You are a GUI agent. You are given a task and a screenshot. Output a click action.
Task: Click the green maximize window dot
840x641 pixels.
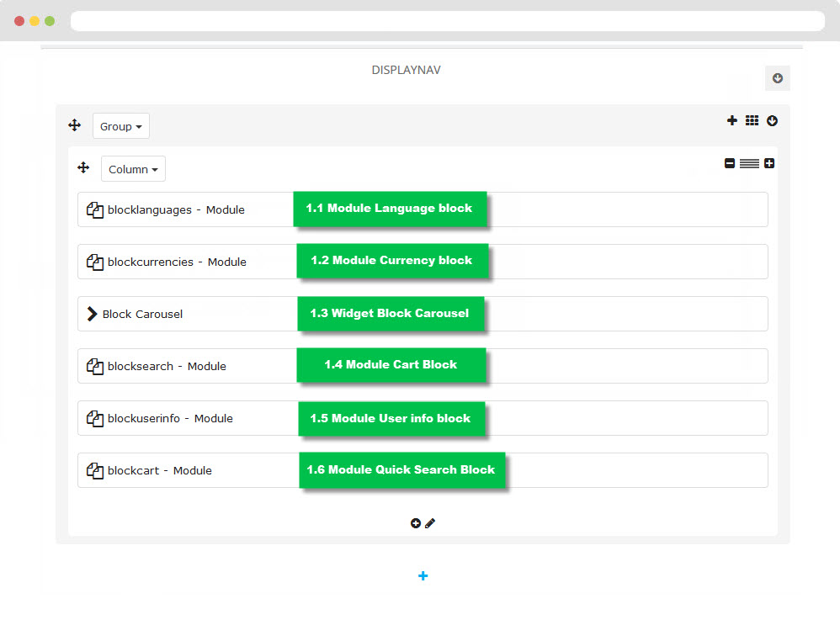tap(50, 21)
